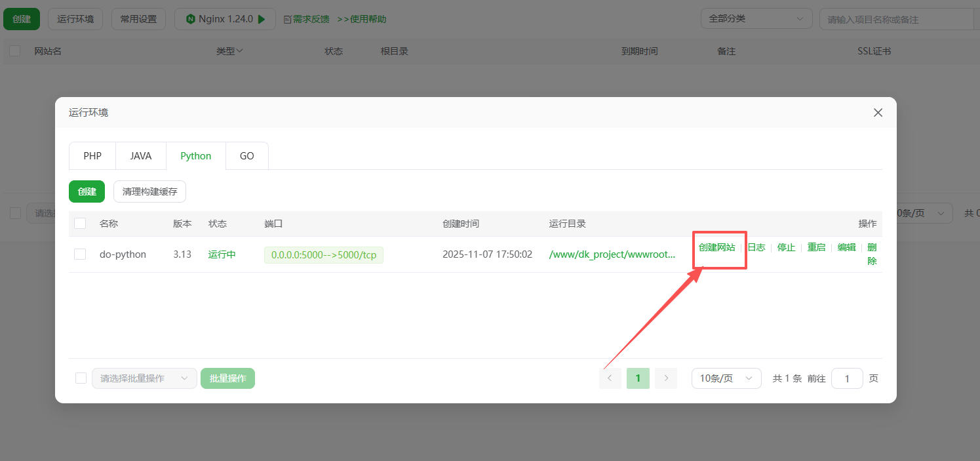Click the page number input field
The width and height of the screenshot is (980, 461).
click(x=847, y=378)
